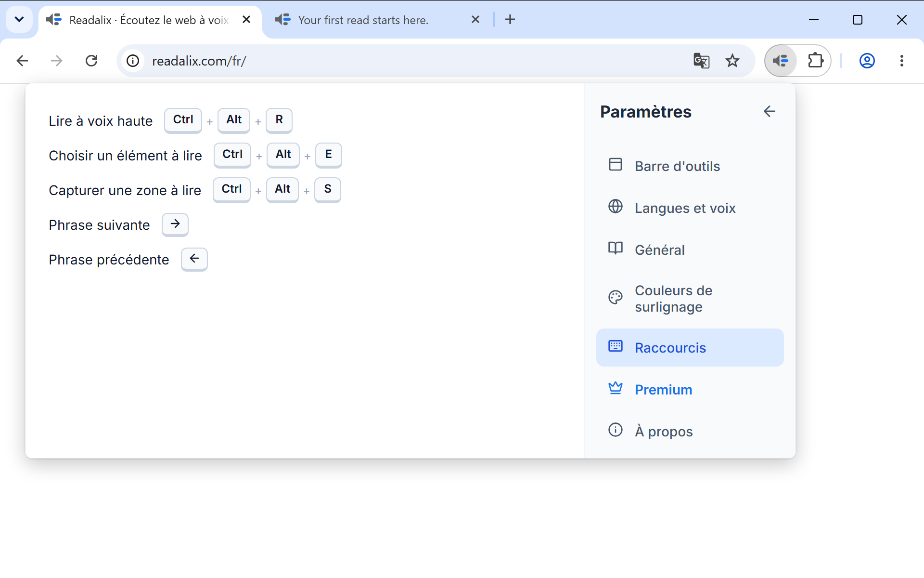The image size is (924, 578).
Task: Open the Chrome three-dot menu
Action: [x=902, y=61]
